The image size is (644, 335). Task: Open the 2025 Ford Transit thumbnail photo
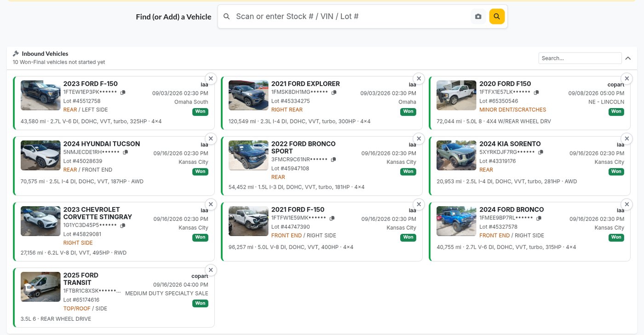tap(40, 287)
